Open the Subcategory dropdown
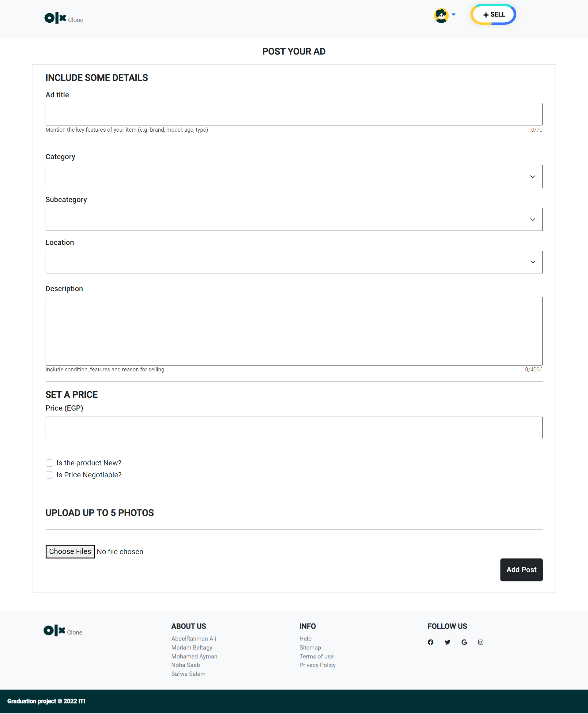This screenshot has width=588, height=714. (x=294, y=220)
